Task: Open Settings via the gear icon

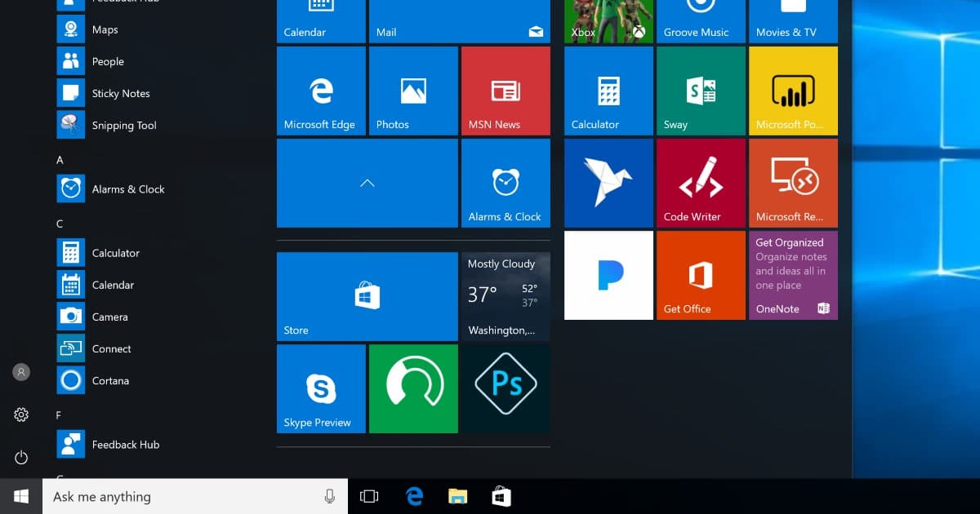Action: point(21,414)
